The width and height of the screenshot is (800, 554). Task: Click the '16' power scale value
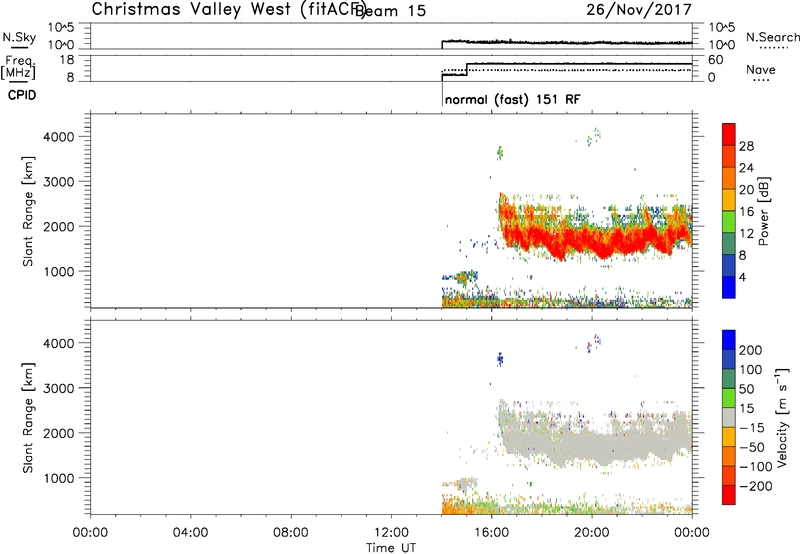[746, 212]
